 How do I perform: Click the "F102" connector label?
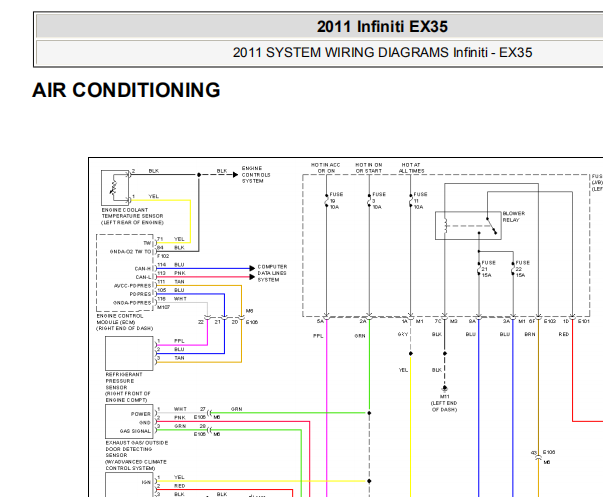point(163,256)
